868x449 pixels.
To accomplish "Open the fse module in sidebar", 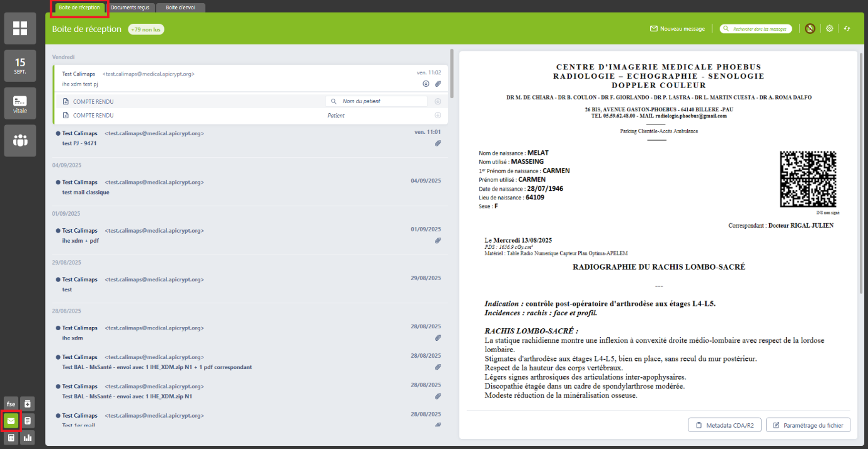I will (11, 404).
